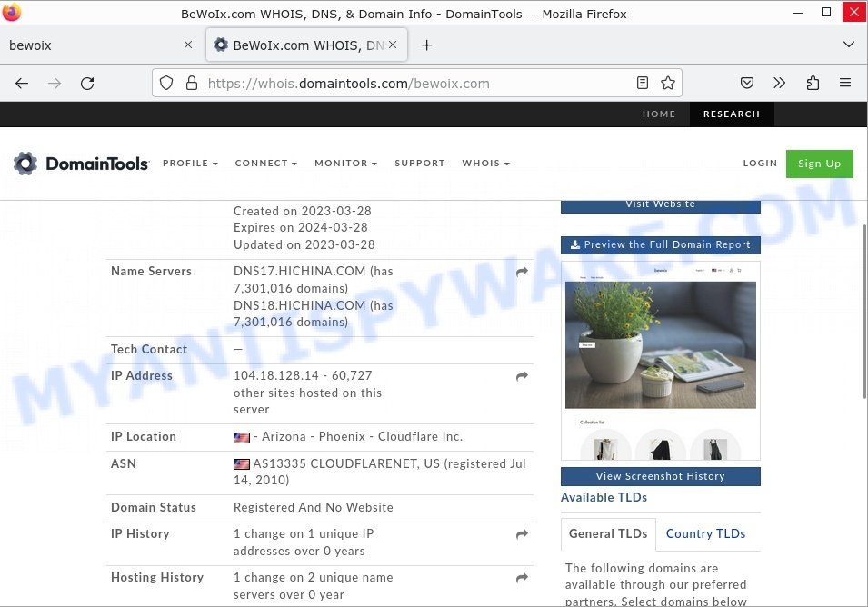Image resolution: width=868 pixels, height=607 pixels.
Task: Switch to the bewoix browser tab
Action: (x=100, y=45)
